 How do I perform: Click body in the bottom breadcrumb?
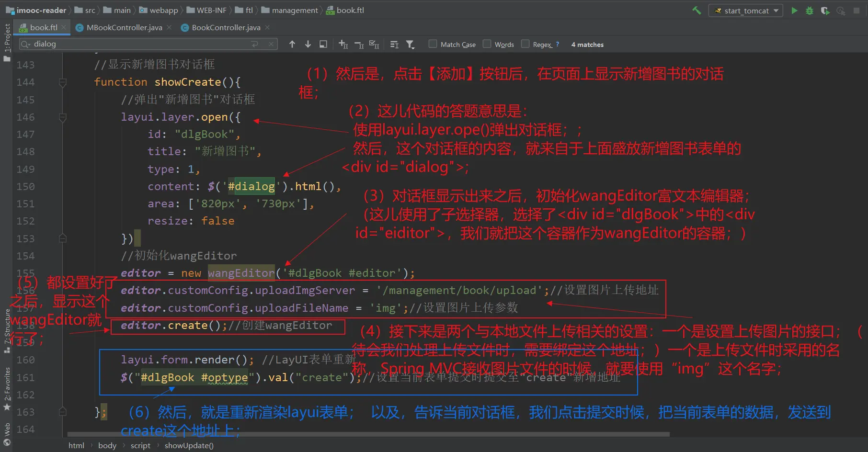[x=107, y=445]
